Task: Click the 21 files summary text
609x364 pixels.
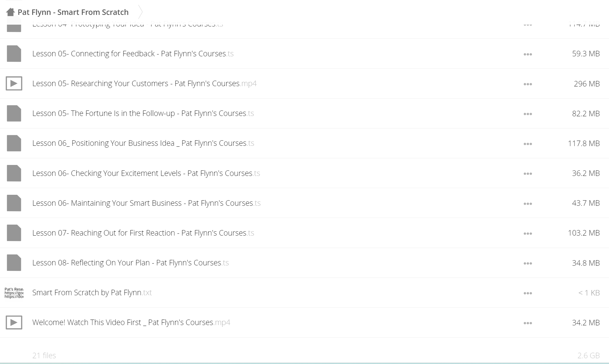Action: click(44, 355)
